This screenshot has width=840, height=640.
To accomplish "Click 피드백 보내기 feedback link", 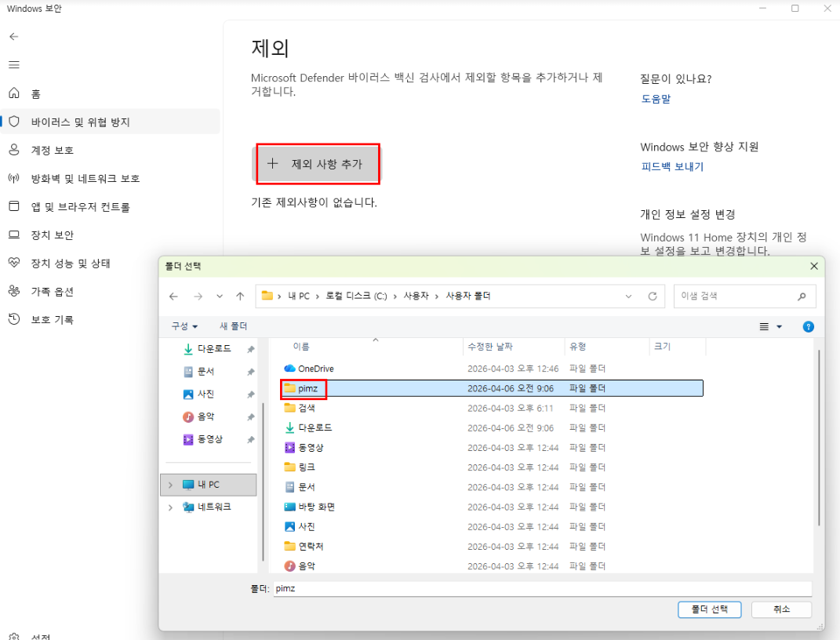I will (x=672, y=166).
